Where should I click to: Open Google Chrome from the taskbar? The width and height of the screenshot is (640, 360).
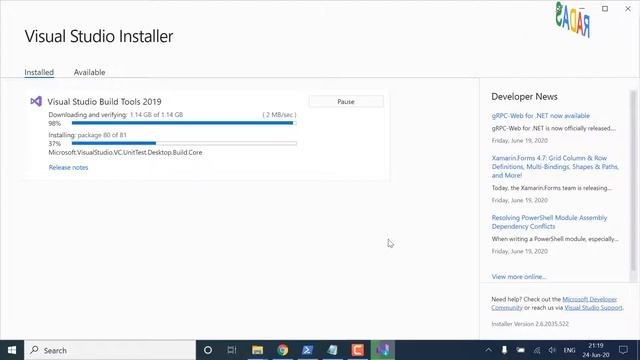282,350
